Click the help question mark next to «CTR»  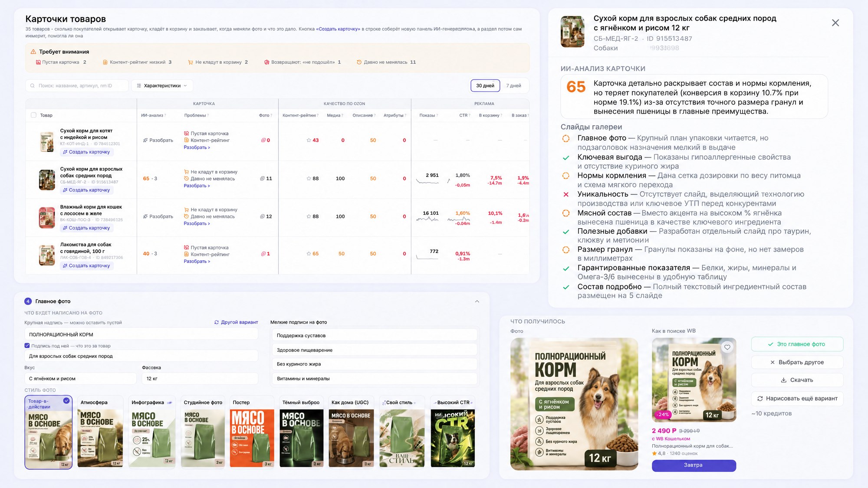470,115
